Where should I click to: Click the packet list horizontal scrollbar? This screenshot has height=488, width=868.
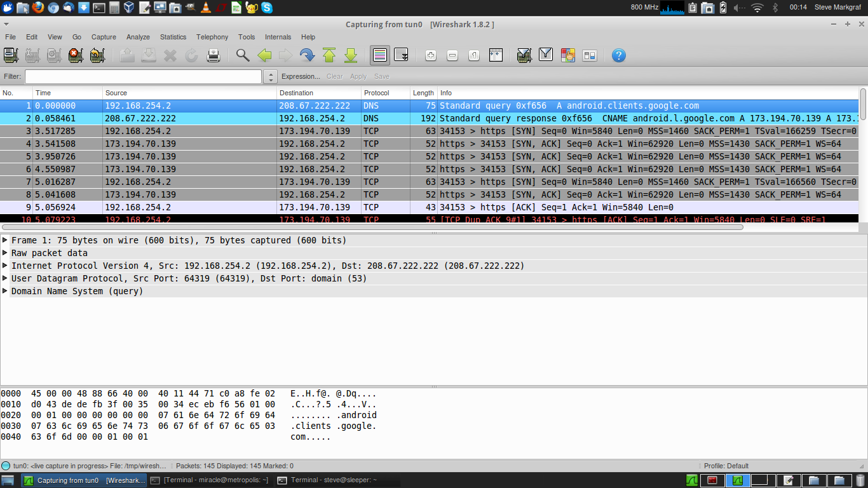tap(372, 227)
